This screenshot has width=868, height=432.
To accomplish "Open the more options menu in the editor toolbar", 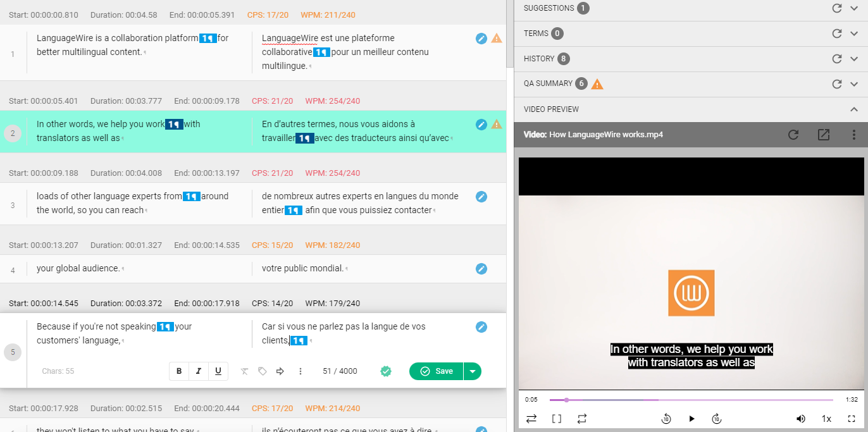I will [301, 371].
